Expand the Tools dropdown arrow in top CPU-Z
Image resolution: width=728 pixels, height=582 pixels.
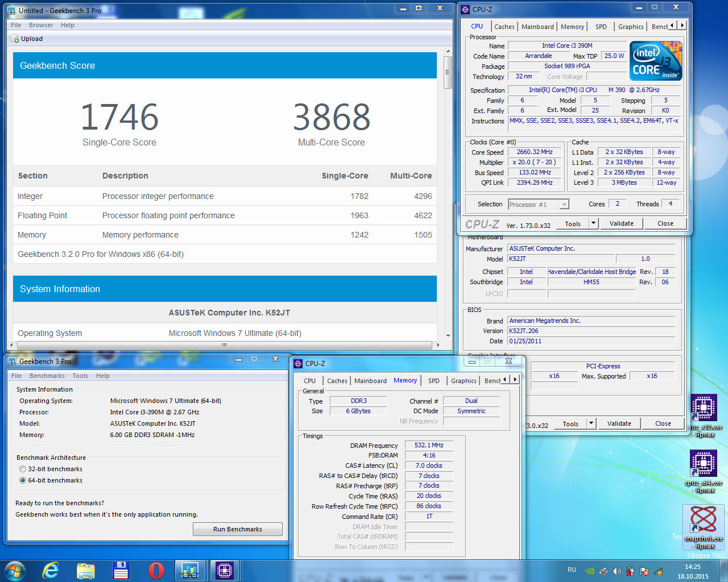click(x=593, y=223)
